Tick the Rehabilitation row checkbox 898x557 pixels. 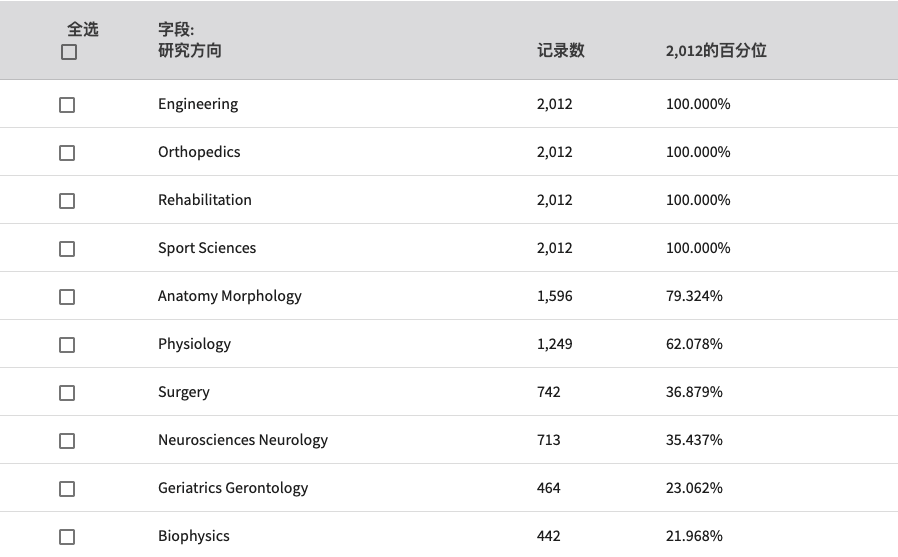click(x=67, y=201)
